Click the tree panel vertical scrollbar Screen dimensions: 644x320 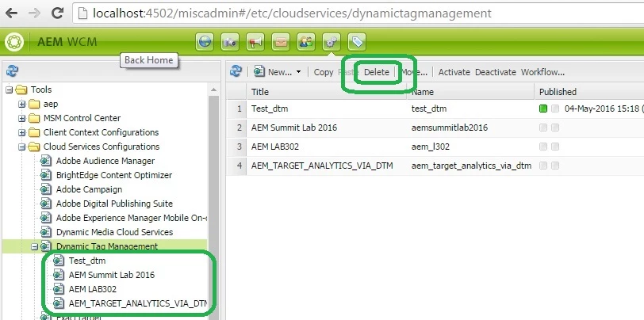point(213,207)
